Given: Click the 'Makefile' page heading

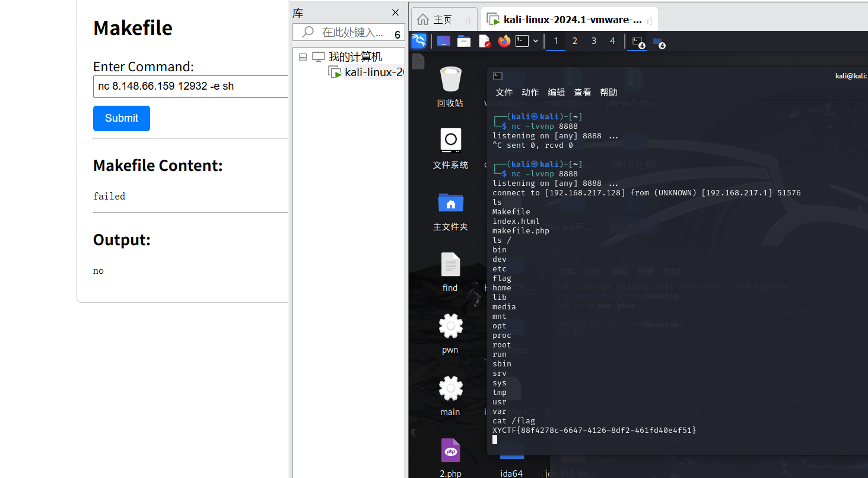Looking at the screenshot, I should click(x=133, y=28).
